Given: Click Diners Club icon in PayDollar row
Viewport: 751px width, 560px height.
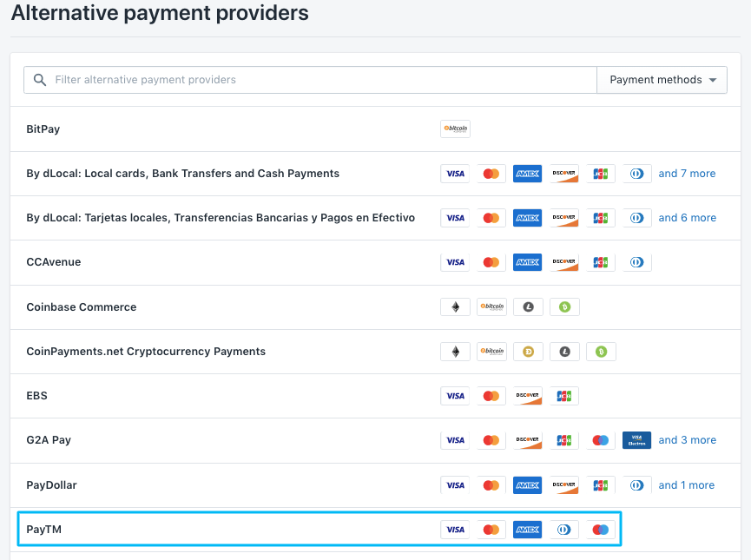Looking at the screenshot, I should tap(636, 485).
